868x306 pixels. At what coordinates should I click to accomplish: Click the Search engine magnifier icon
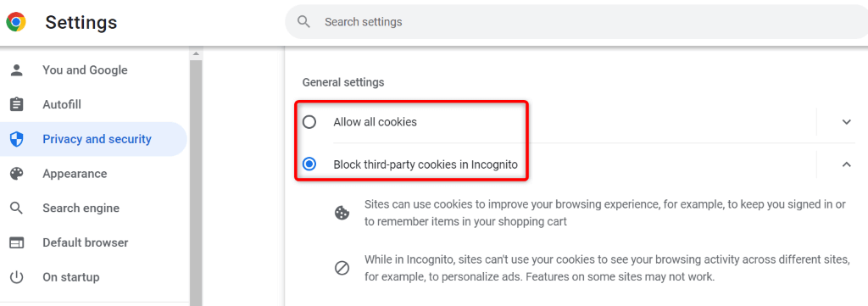point(17,208)
